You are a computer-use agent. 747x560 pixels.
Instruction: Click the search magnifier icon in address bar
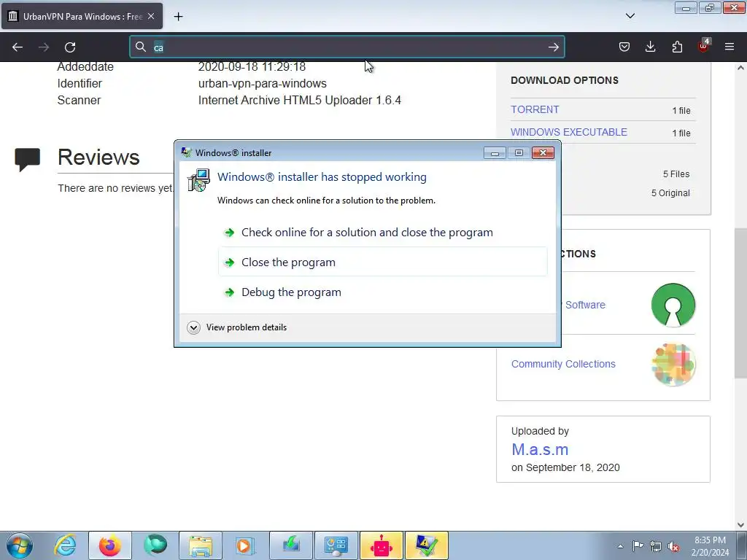(141, 47)
